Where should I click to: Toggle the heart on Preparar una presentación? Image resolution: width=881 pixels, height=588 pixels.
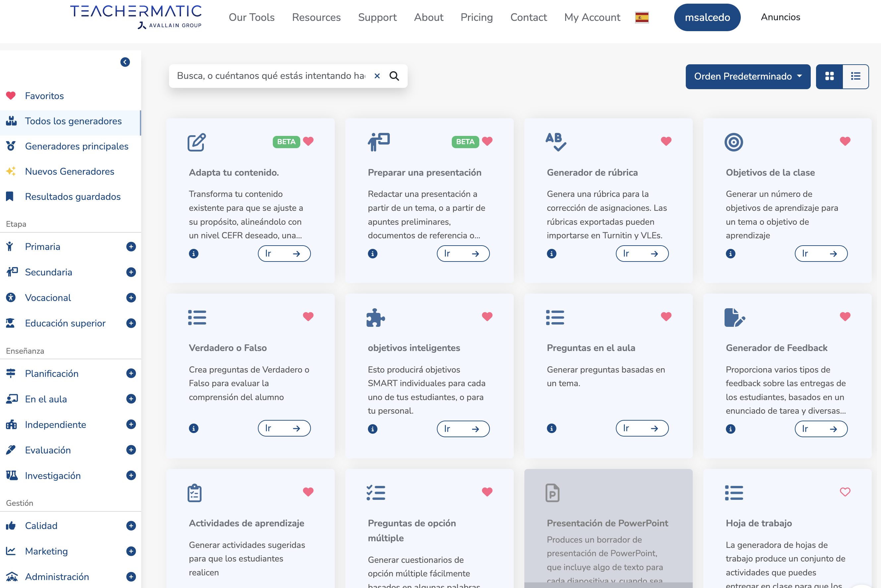click(487, 142)
